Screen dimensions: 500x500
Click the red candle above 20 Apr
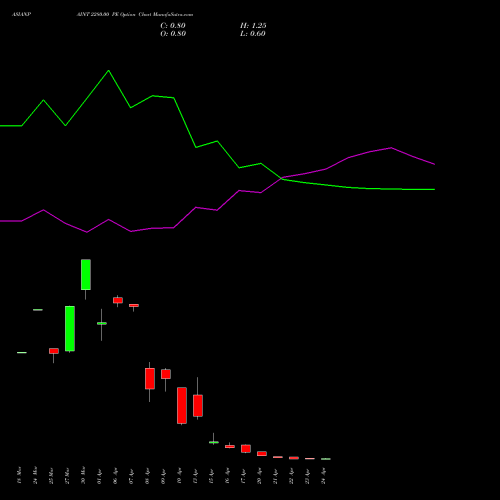(x=262, y=453)
